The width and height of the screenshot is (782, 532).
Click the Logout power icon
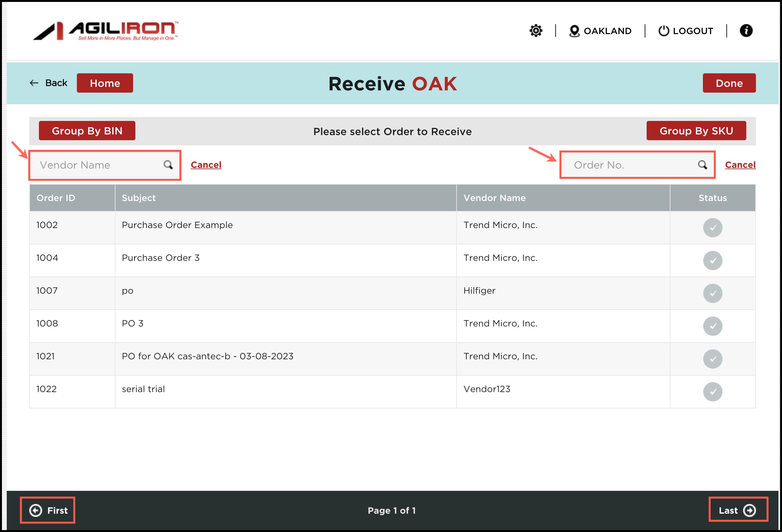click(x=663, y=31)
